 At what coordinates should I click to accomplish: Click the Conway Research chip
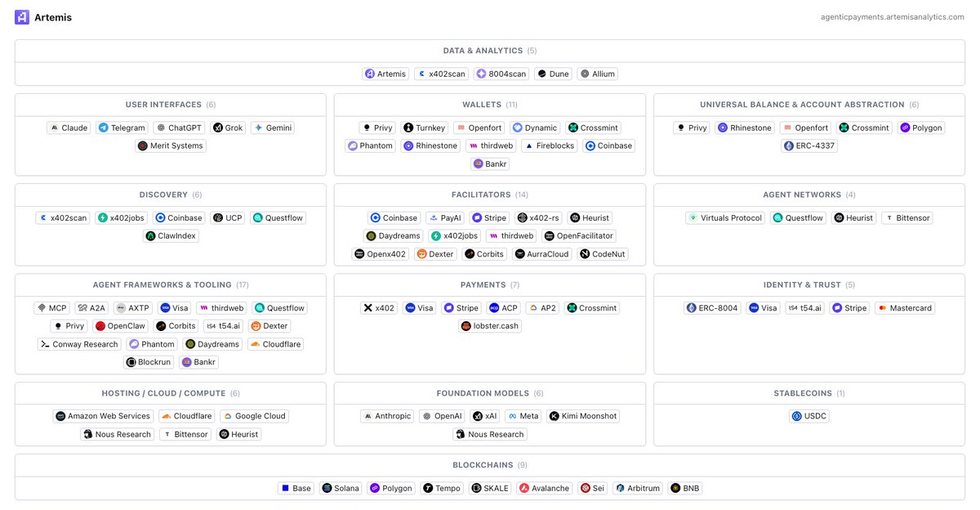click(x=79, y=343)
